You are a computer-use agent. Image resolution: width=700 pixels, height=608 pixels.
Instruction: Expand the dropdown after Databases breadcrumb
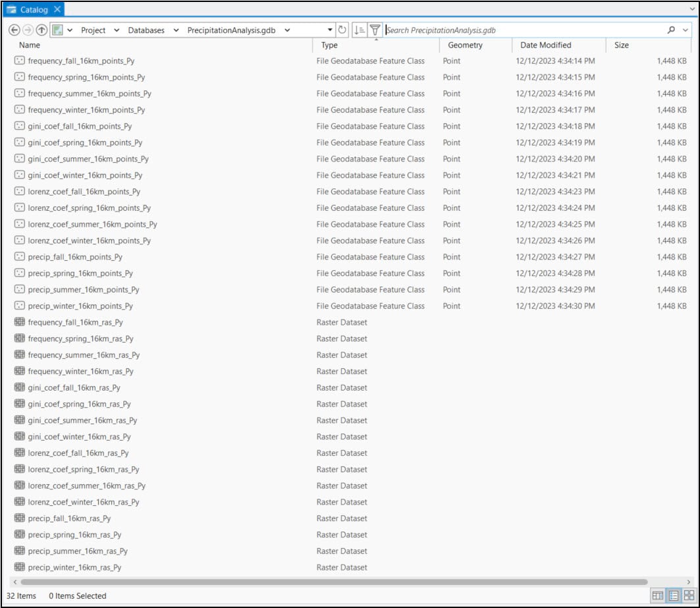176,30
